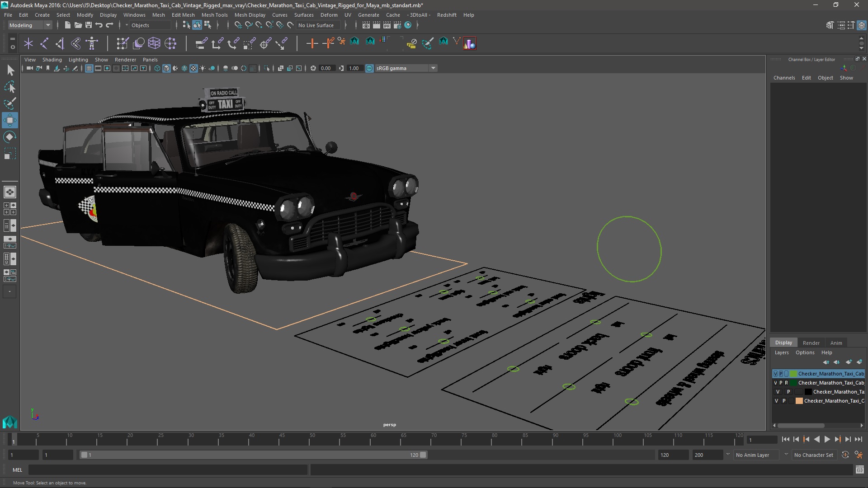Toggle reference R state on dark green layer

(x=786, y=383)
